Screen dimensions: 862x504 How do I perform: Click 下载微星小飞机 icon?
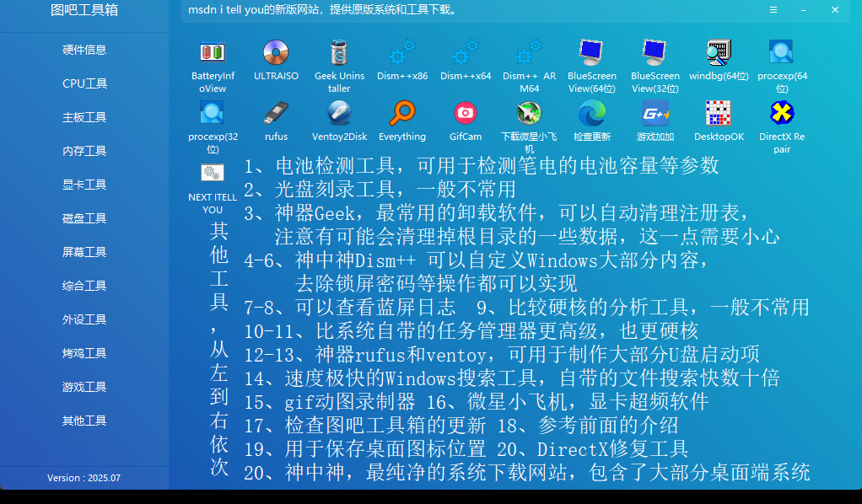529,114
